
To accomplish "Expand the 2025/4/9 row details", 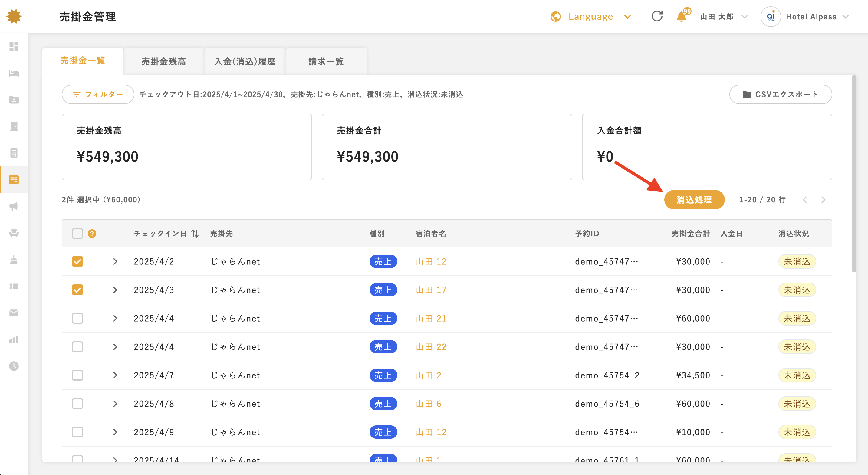I will coord(115,432).
